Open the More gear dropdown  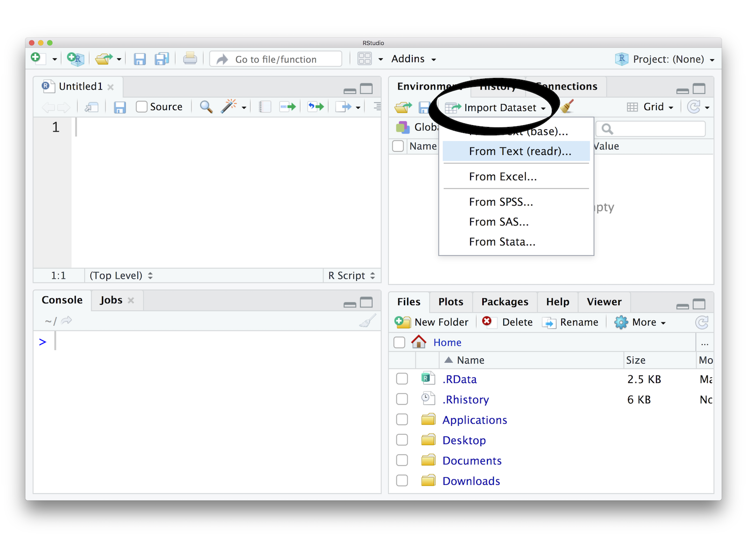[x=641, y=322]
